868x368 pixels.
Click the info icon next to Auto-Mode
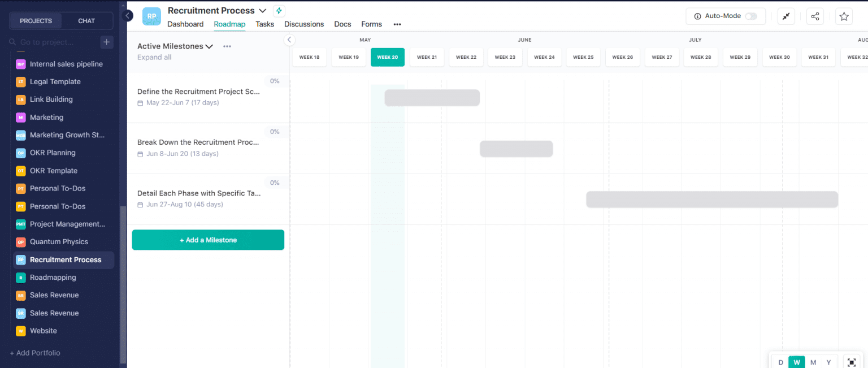(699, 16)
